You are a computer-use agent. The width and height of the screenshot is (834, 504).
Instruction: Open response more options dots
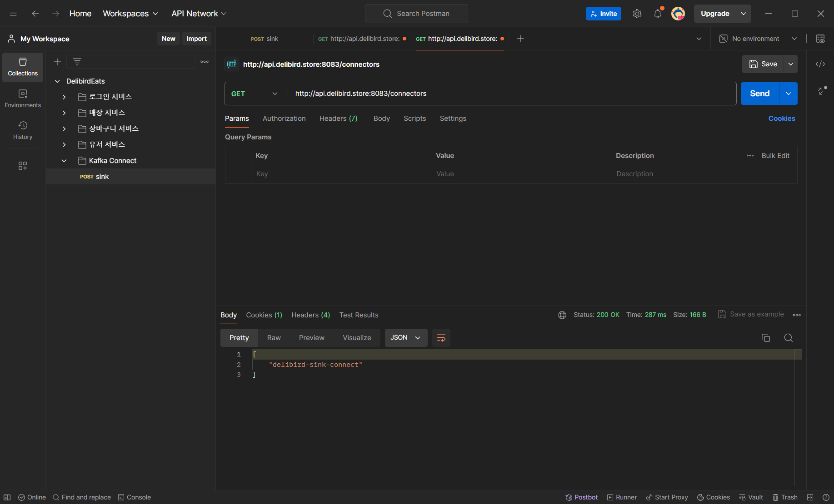tap(797, 315)
